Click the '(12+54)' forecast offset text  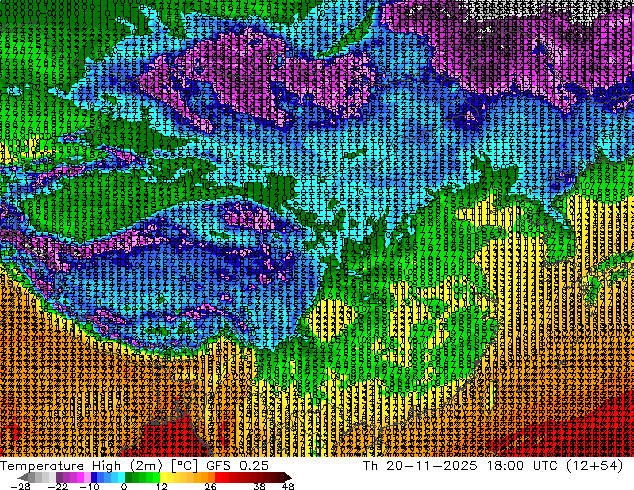(x=594, y=466)
